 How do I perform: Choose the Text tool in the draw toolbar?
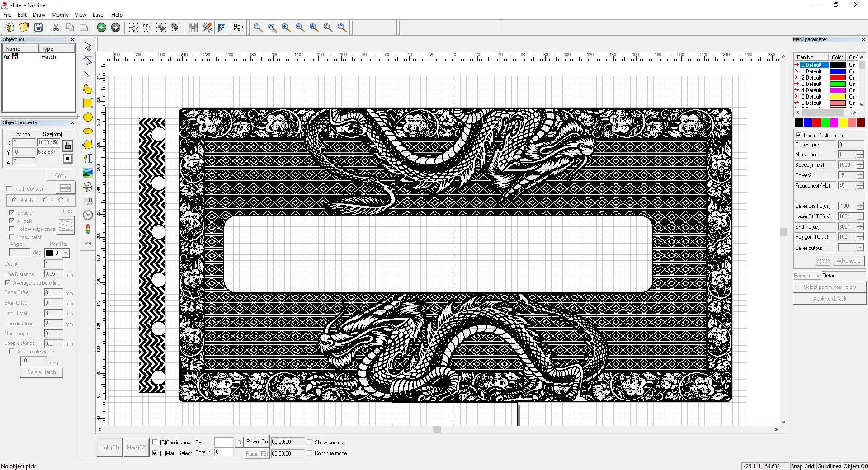click(x=88, y=159)
